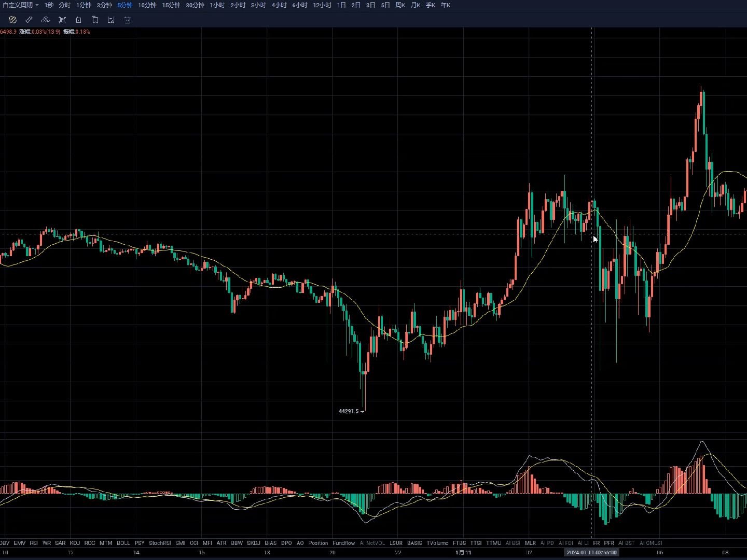
Task: Select the 30分钟 timeframe
Action: (x=195, y=5)
